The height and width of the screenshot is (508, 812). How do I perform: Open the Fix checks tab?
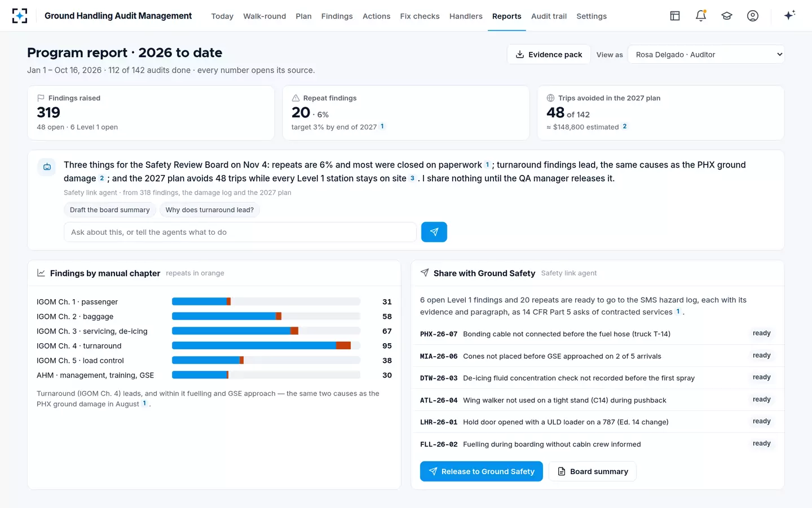420,16
